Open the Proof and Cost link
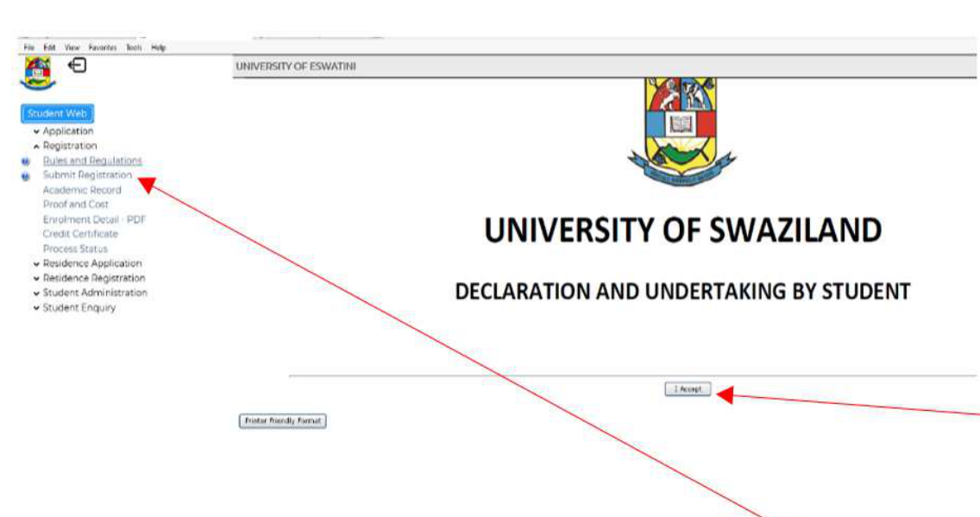The height and width of the screenshot is (517, 980). point(76,205)
